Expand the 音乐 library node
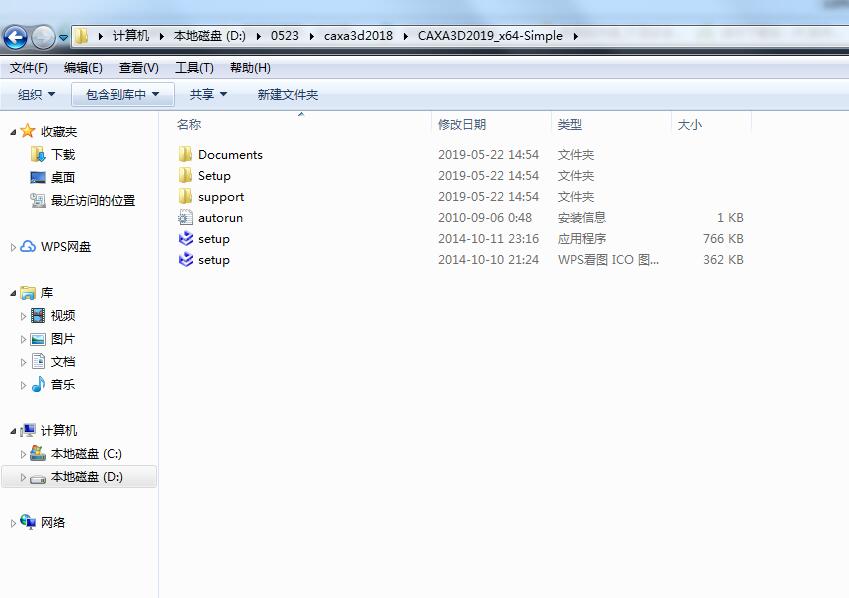 (x=23, y=385)
